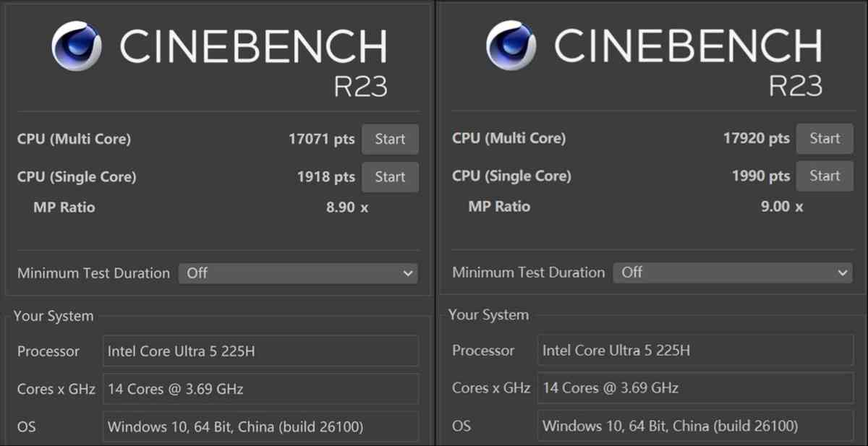Click the OS field in left panel

point(260,426)
